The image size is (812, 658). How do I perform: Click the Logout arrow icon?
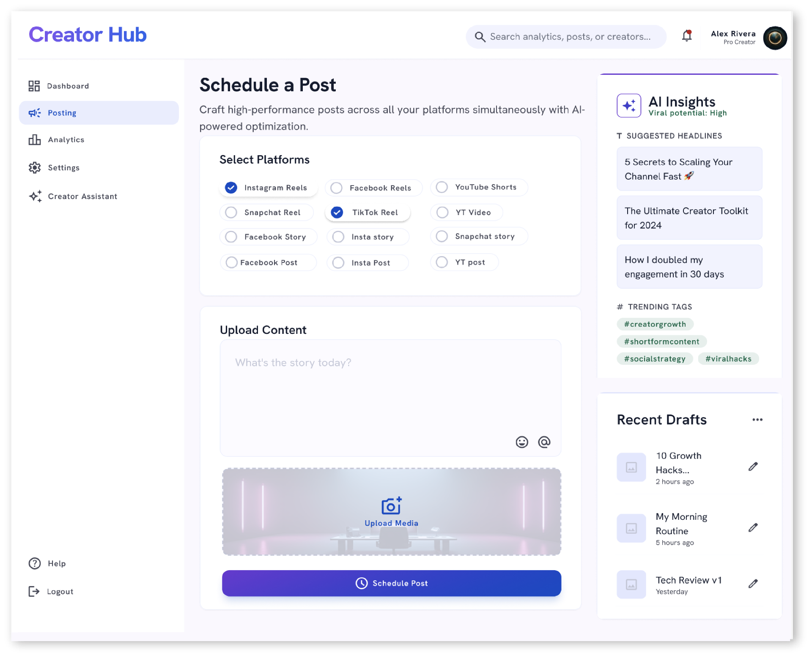pyautogui.click(x=34, y=591)
